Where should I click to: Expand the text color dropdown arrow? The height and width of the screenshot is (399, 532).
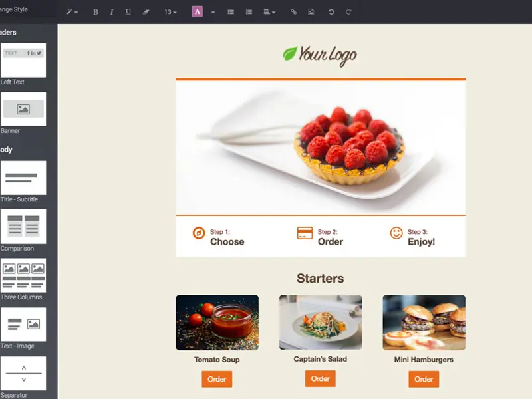pos(213,12)
